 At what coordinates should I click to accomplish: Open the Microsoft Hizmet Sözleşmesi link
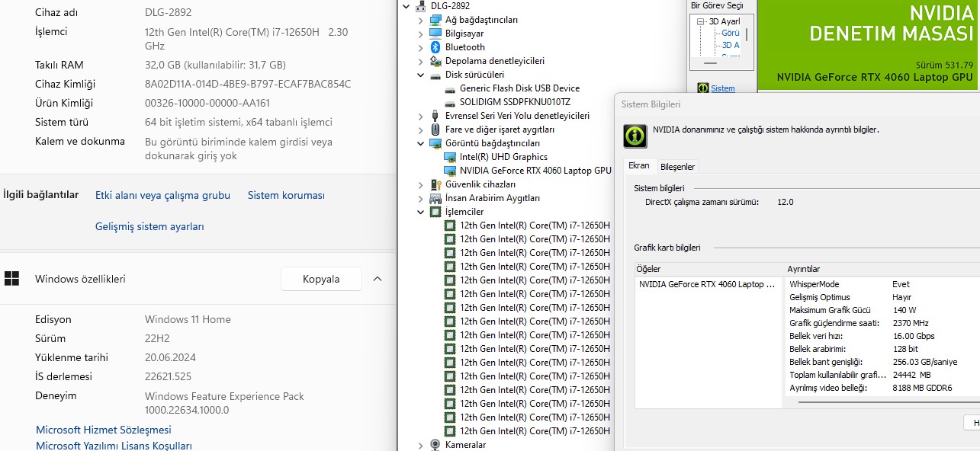[104, 430]
